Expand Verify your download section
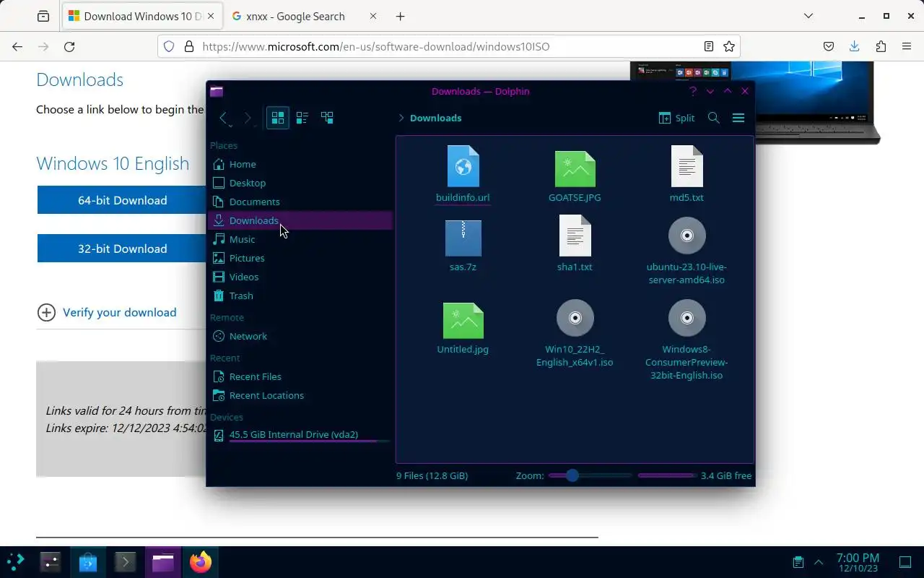The image size is (924, 578). click(107, 312)
